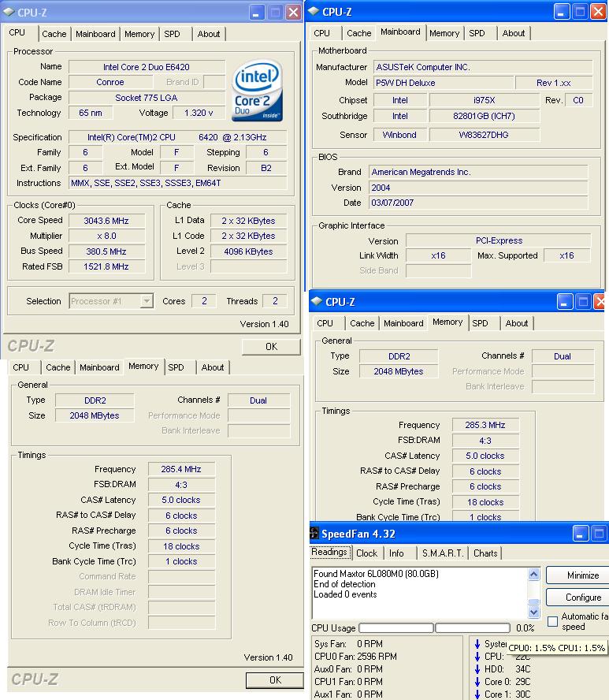This screenshot has height=700, width=609.
Task: Click the down arrow next to Core 0 temperature
Action: pyautogui.click(x=477, y=682)
